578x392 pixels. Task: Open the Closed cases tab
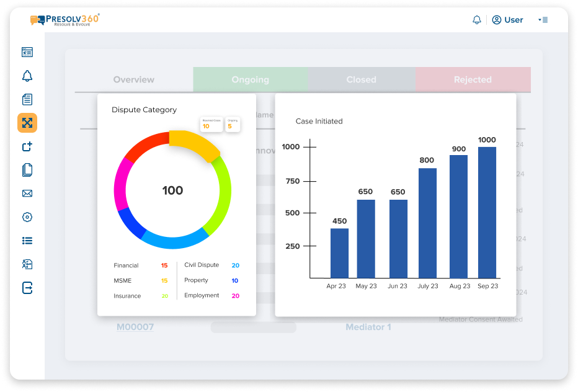point(361,79)
